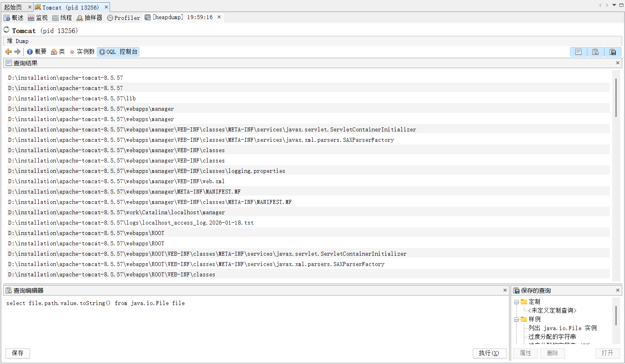This screenshot has height=364, width=625.
Task: Collapse the 定制 folder node
Action: coord(516,302)
